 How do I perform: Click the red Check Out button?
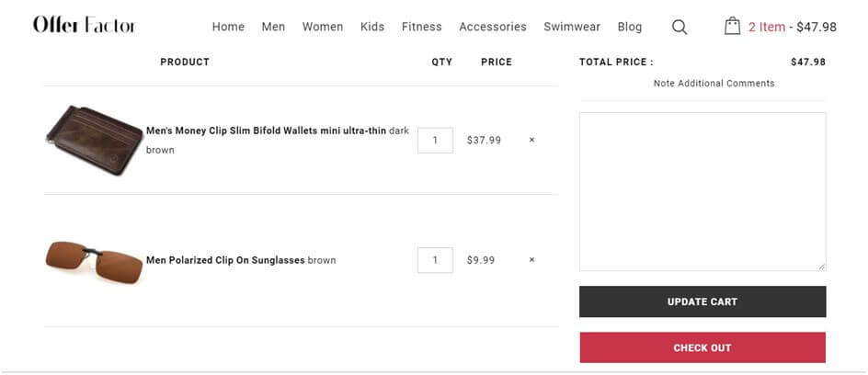pyautogui.click(x=702, y=347)
